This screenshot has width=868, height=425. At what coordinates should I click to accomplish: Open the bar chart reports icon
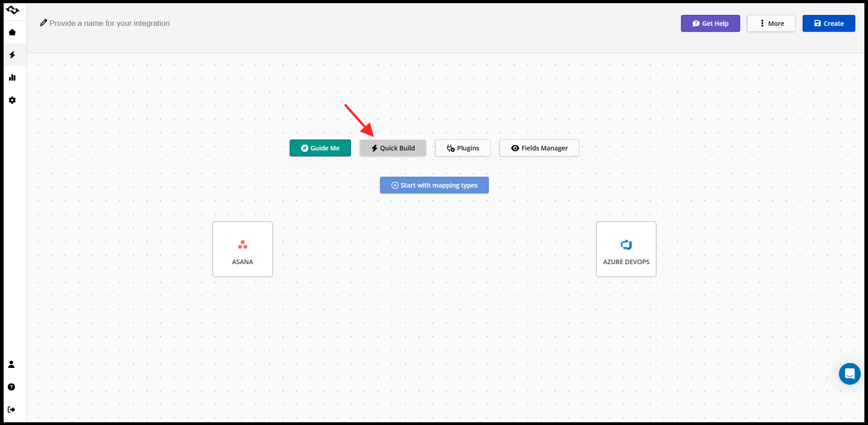(x=12, y=77)
